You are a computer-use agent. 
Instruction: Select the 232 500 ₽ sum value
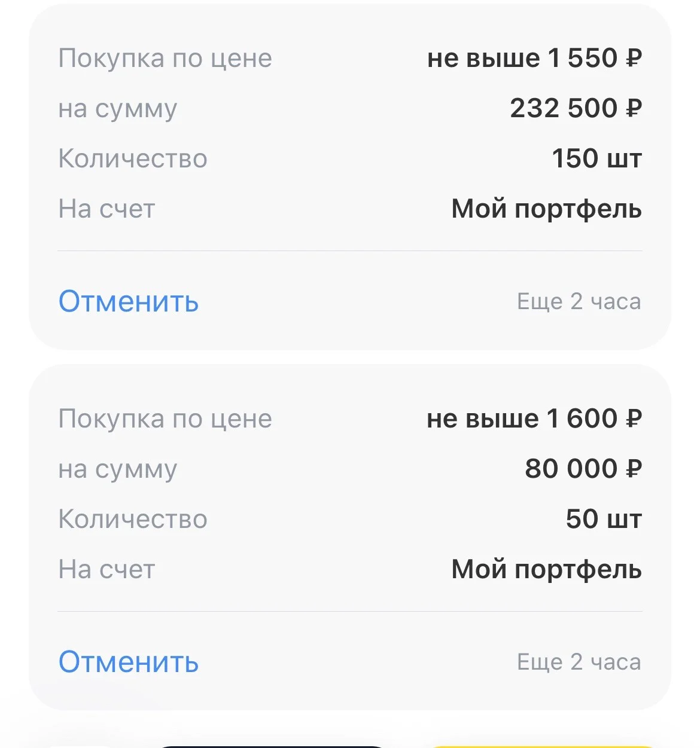tap(576, 108)
